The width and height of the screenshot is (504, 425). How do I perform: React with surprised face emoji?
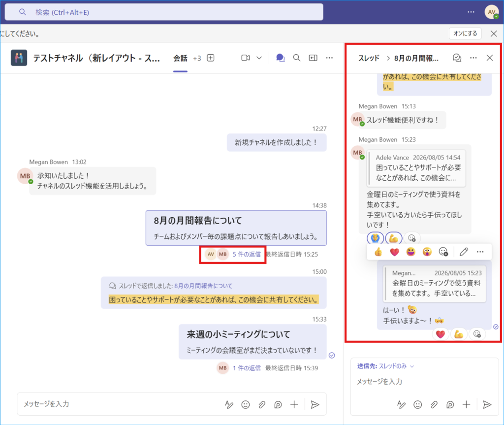pos(427,252)
